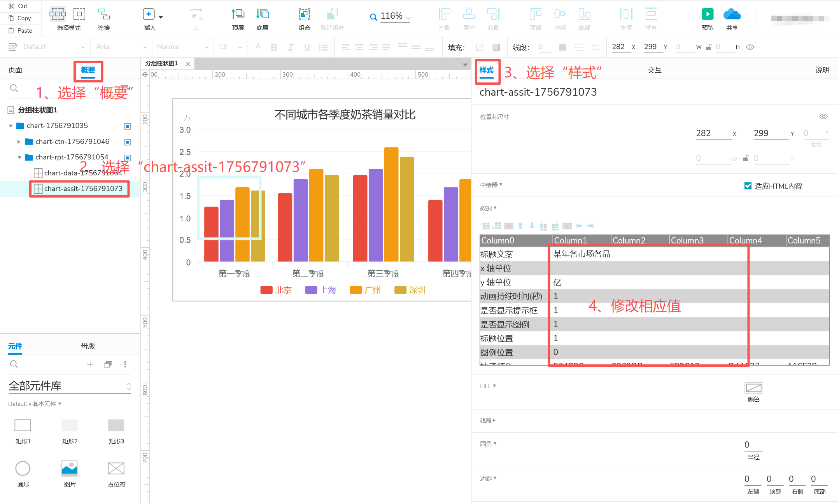Click the add row below icon
The height and width of the screenshot is (504, 839).
[497, 226]
